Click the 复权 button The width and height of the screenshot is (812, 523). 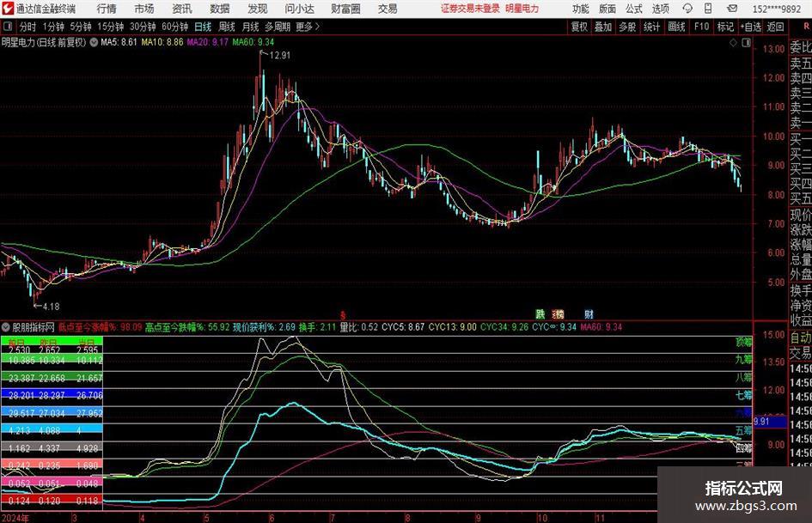(x=579, y=27)
